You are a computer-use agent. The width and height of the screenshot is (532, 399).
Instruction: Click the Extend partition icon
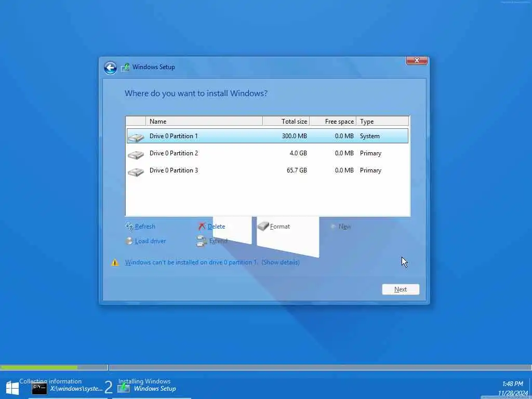(x=202, y=241)
